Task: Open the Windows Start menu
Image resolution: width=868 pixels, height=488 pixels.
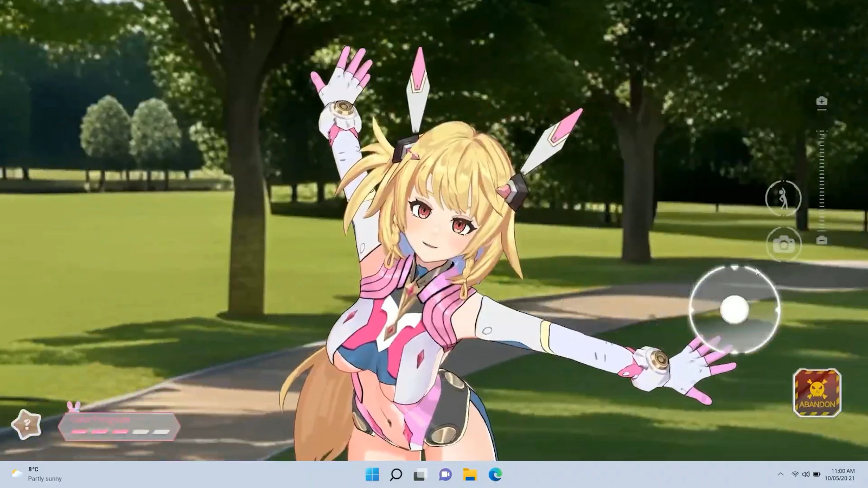Action: [x=372, y=474]
